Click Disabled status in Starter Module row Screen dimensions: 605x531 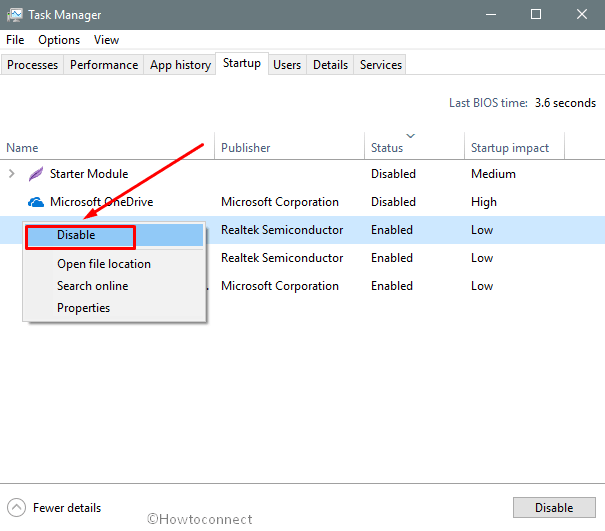(393, 174)
